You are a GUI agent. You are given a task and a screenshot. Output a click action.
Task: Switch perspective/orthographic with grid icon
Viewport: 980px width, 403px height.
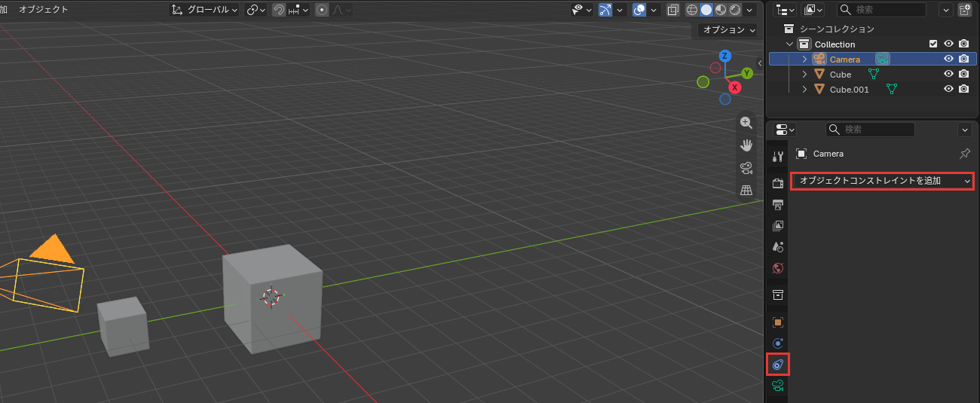pos(746,190)
